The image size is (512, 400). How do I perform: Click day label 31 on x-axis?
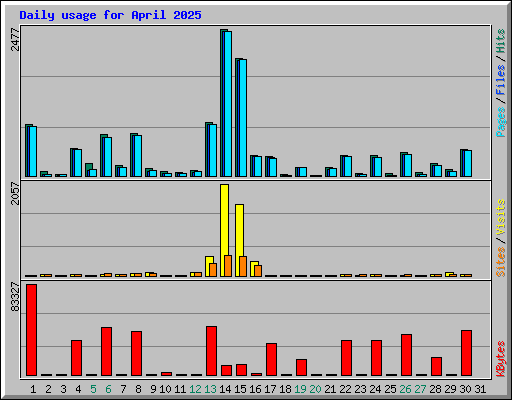pyautogui.click(x=480, y=389)
